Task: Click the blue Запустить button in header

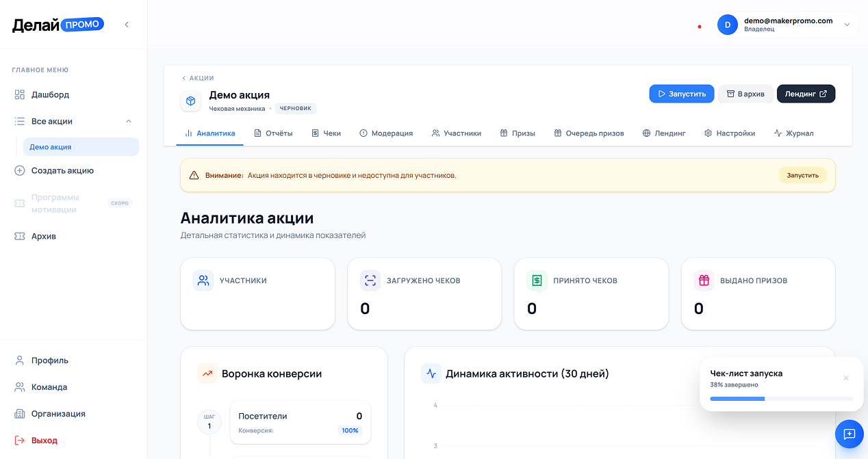Action: 682,94
